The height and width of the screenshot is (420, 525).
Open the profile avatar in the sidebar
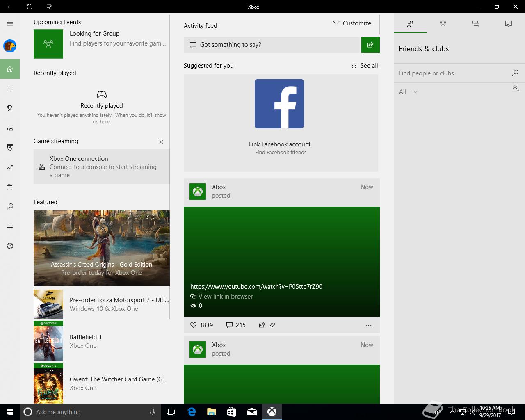click(10, 46)
